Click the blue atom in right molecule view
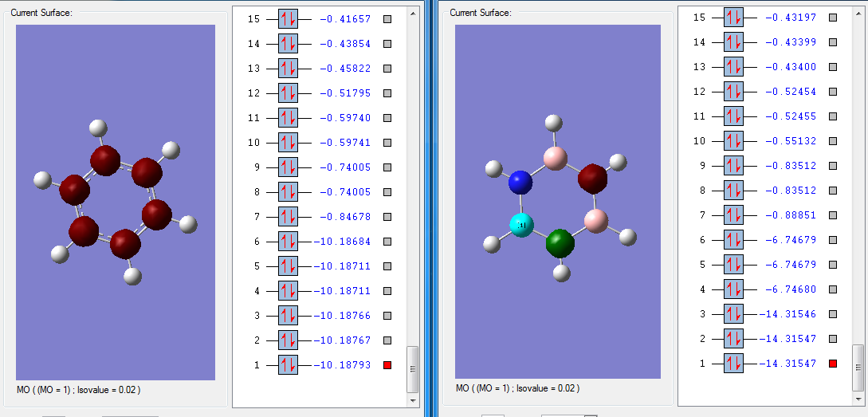The width and height of the screenshot is (868, 417). point(520,183)
